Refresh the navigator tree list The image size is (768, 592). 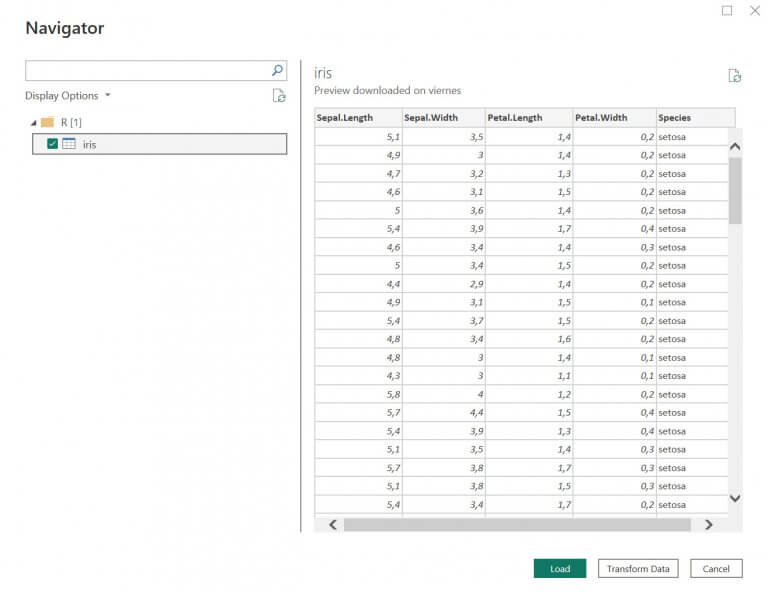pyautogui.click(x=279, y=96)
